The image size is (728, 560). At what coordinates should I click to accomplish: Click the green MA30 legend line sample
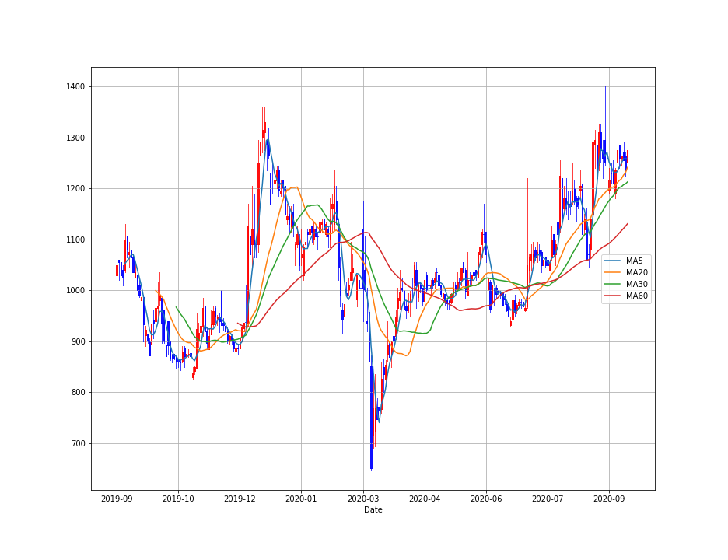coord(612,284)
